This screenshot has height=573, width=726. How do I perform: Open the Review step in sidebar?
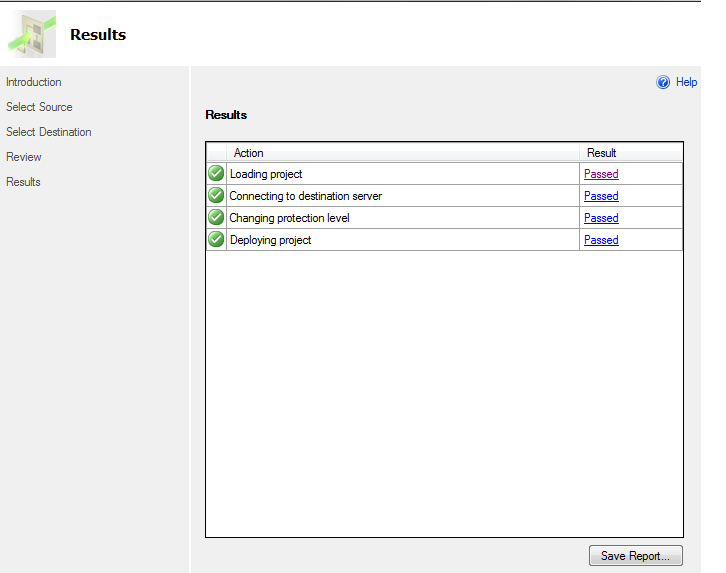coord(24,157)
